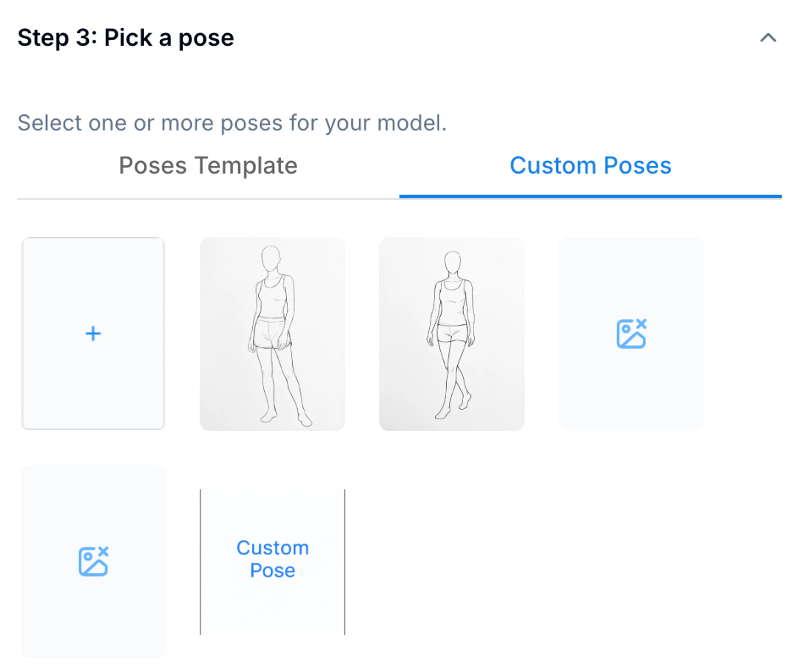Click the gray divider under Poses Template
Screen dimensions: 802x672
tap(208, 199)
